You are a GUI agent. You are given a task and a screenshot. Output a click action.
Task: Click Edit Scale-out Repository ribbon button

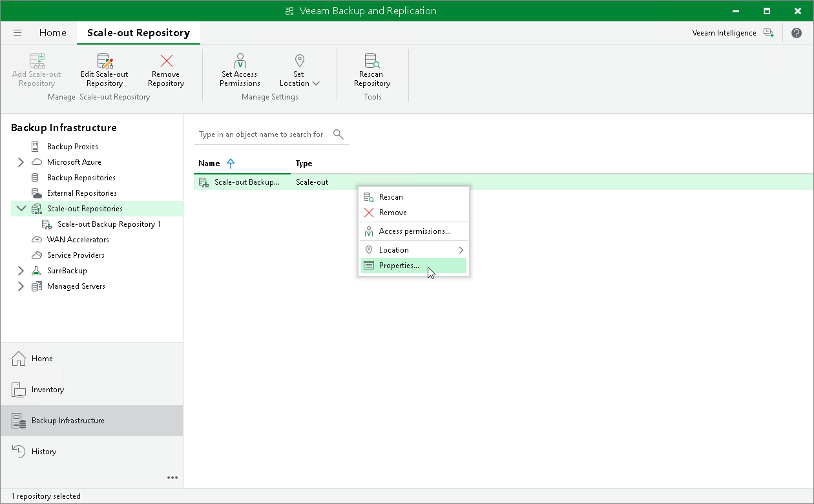105,70
